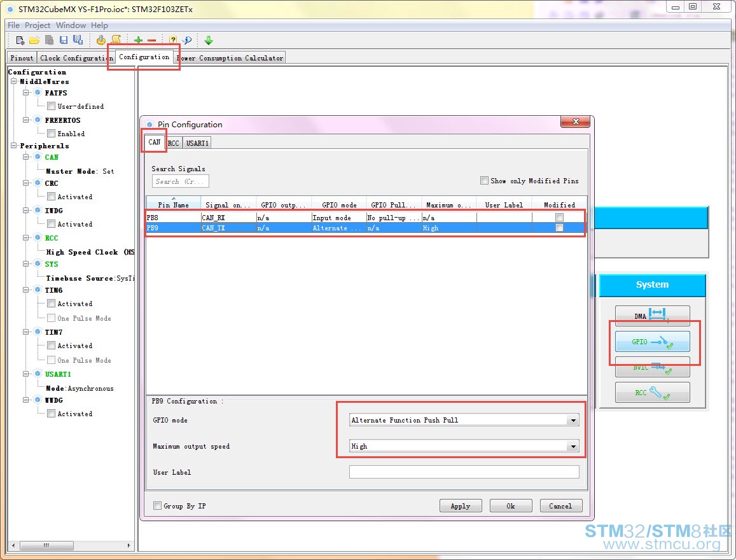Select the RCC tab in Pin Configuration
736x560 pixels.
click(174, 143)
